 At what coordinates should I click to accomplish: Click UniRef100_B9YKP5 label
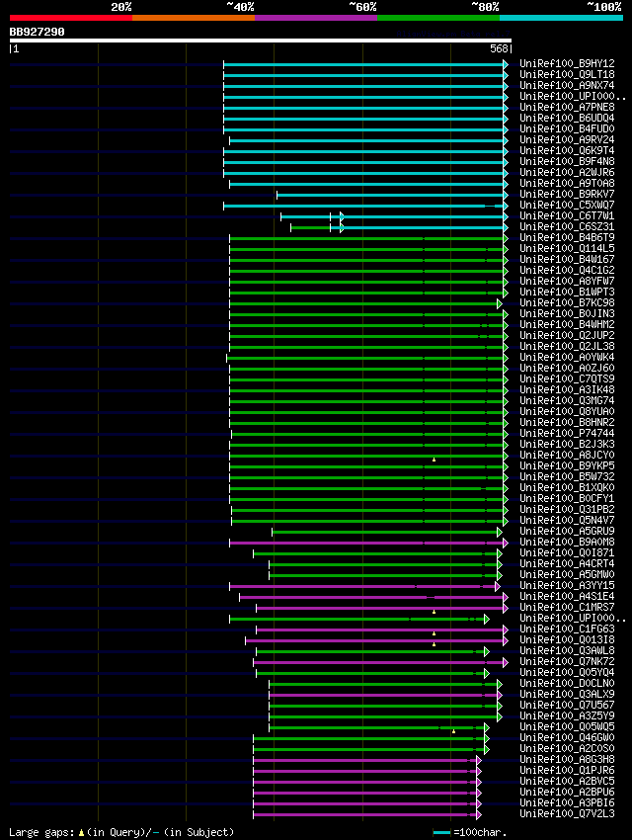click(x=567, y=465)
